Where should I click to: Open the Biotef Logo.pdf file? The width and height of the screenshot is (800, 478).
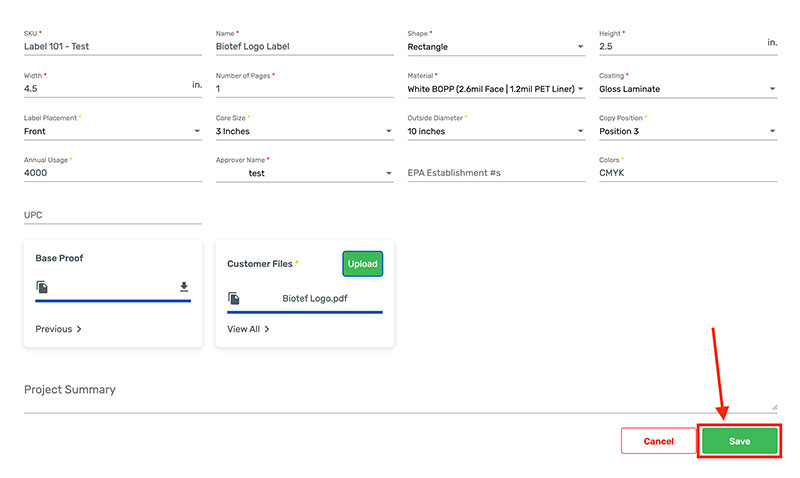pyautogui.click(x=315, y=298)
